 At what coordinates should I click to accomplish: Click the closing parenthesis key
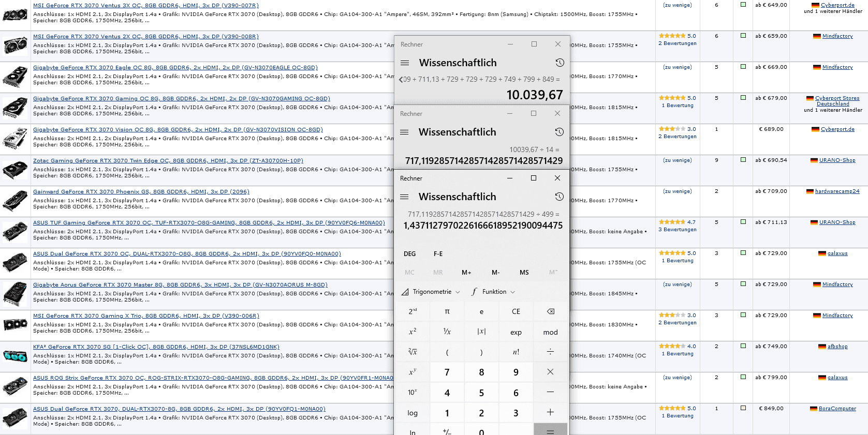tap(481, 352)
